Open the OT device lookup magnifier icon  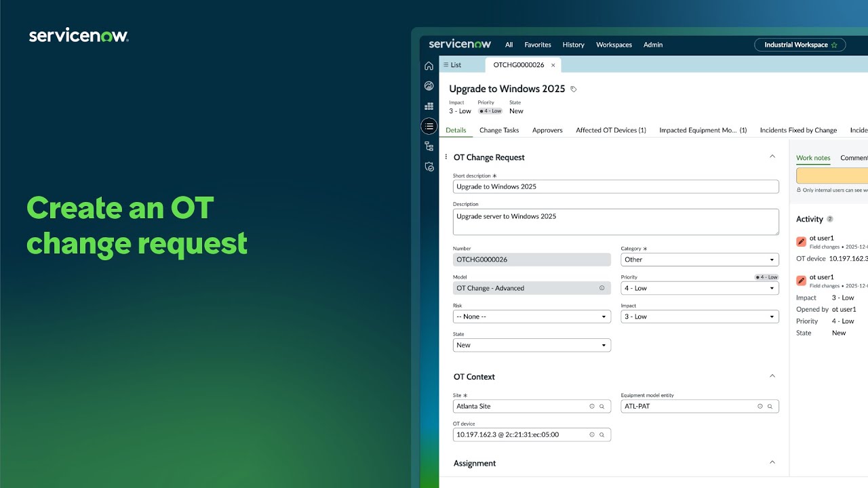[x=601, y=434]
